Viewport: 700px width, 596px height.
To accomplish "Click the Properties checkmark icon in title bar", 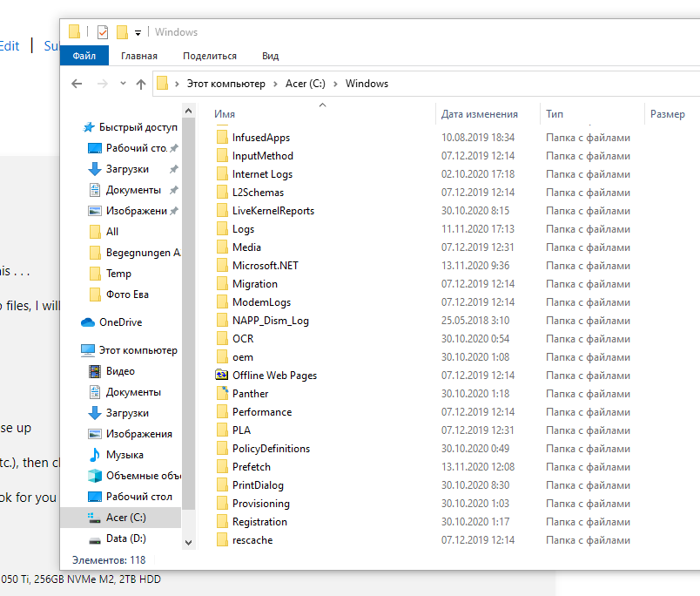I will [x=103, y=32].
